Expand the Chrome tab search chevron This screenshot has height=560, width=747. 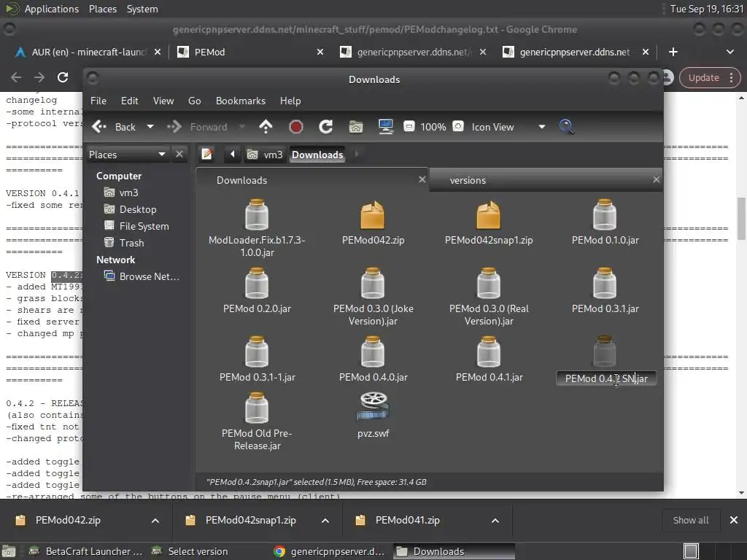[x=729, y=52]
